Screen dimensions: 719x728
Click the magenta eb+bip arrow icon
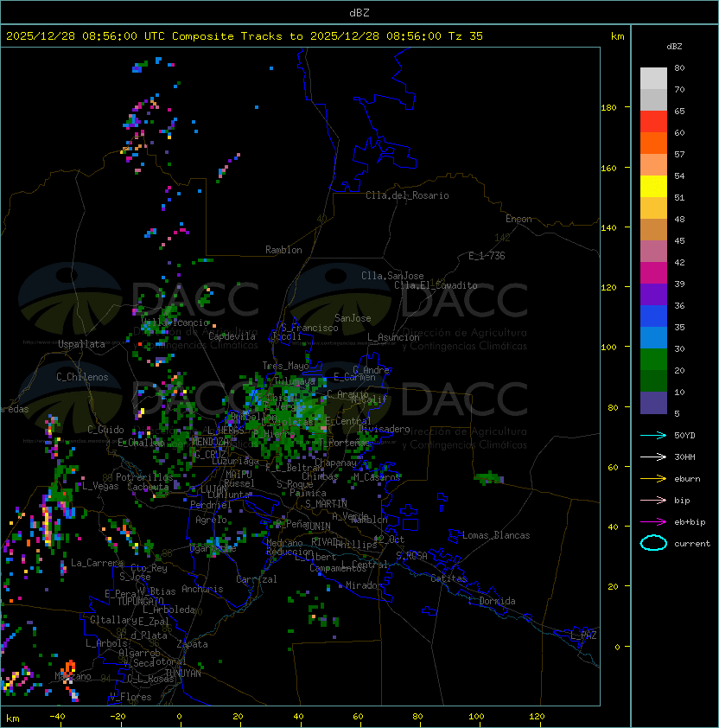coord(653,522)
